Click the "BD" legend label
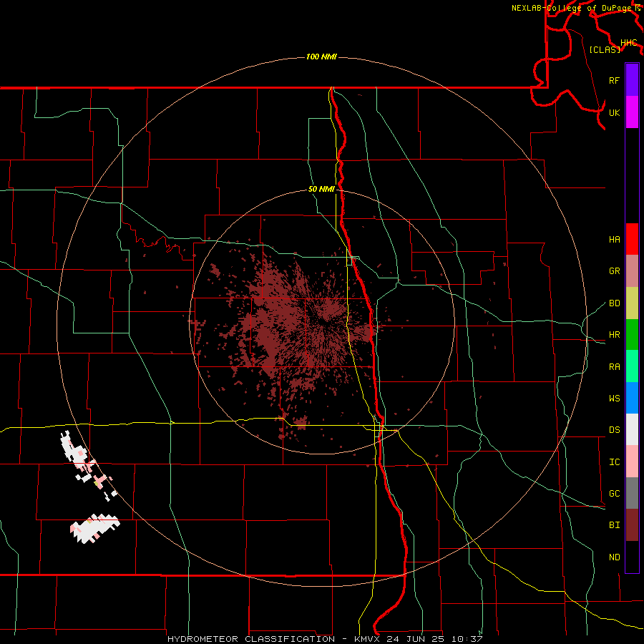The height and width of the screenshot is (644, 644). pos(614,303)
